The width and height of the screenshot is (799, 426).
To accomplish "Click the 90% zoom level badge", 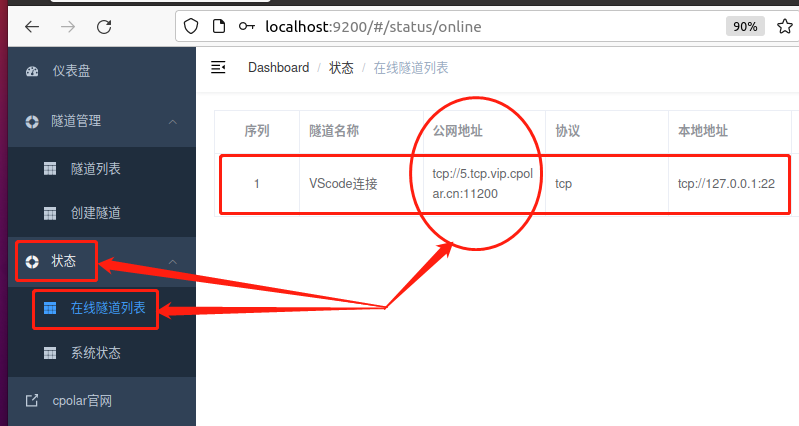I will pyautogui.click(x=745, y=26).
